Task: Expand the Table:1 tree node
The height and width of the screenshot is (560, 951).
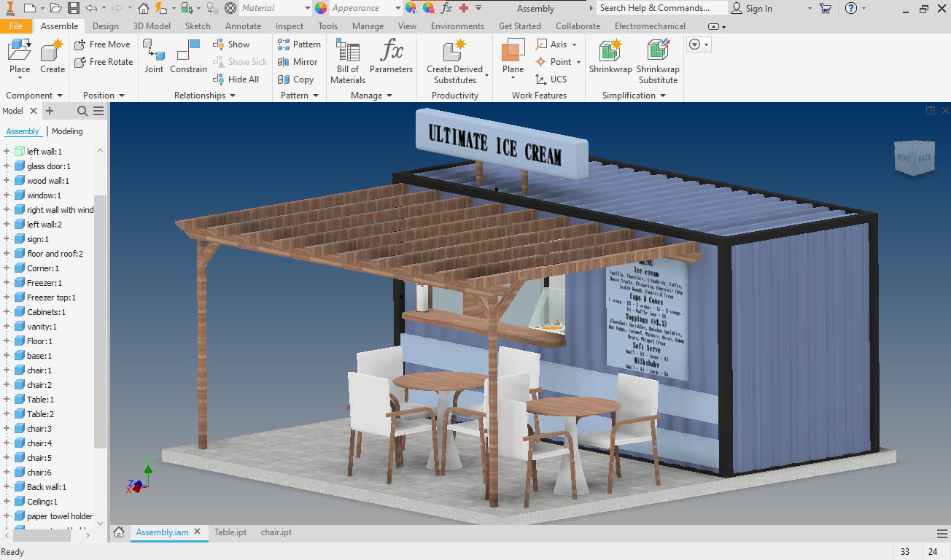Action: [6, 400]
